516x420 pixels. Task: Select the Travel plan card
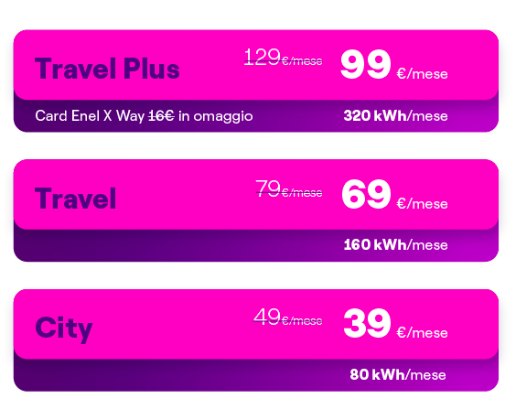[x=256, y=210]
